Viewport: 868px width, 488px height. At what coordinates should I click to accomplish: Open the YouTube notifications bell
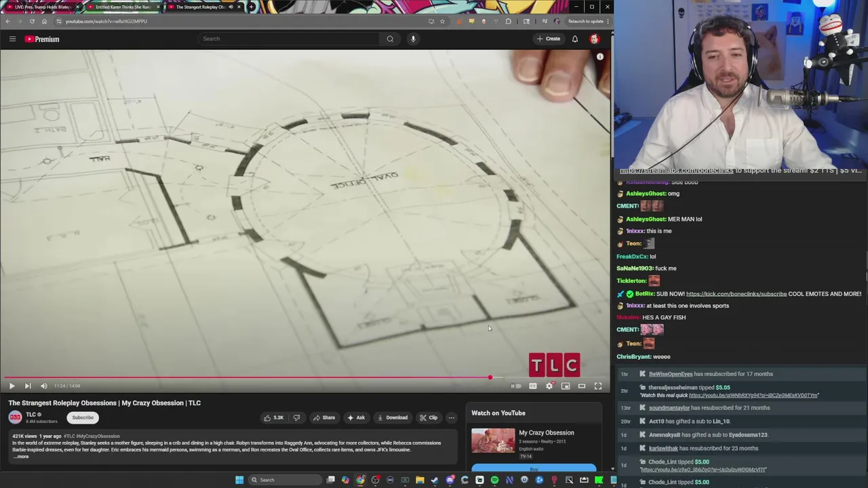(x=575, y=39)
